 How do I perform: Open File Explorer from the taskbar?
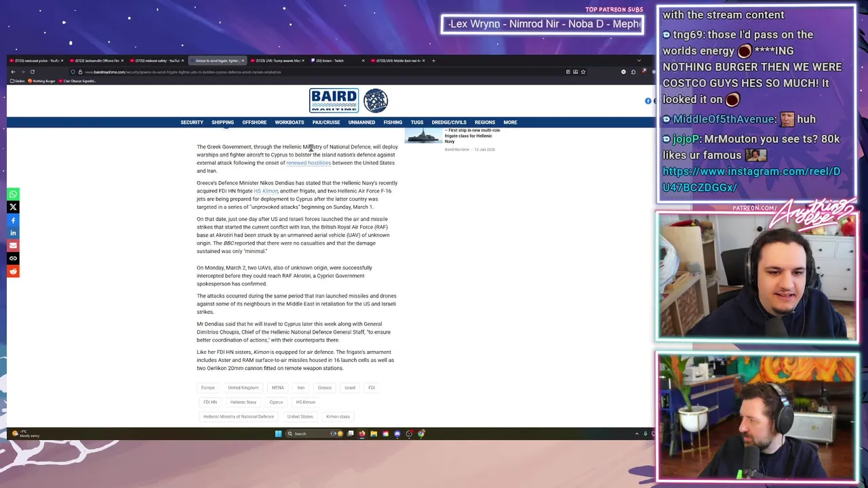coord(374,434)
